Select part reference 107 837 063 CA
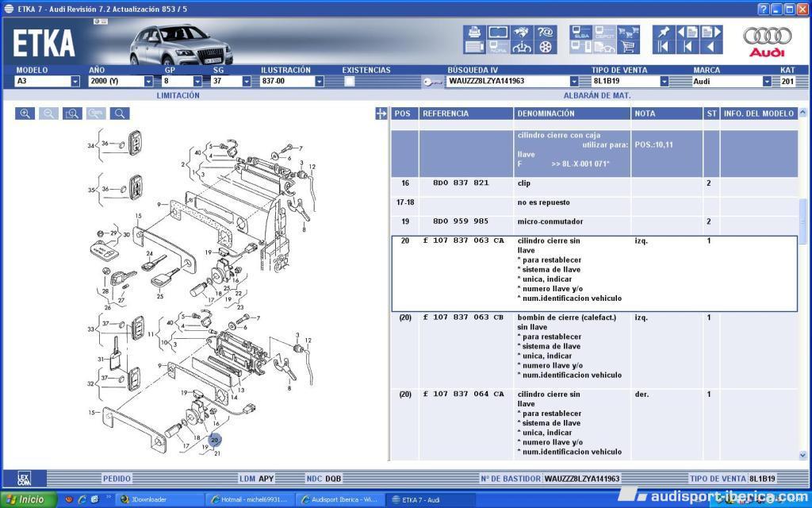This screenshot has height=508, width=812. [463, 241]
